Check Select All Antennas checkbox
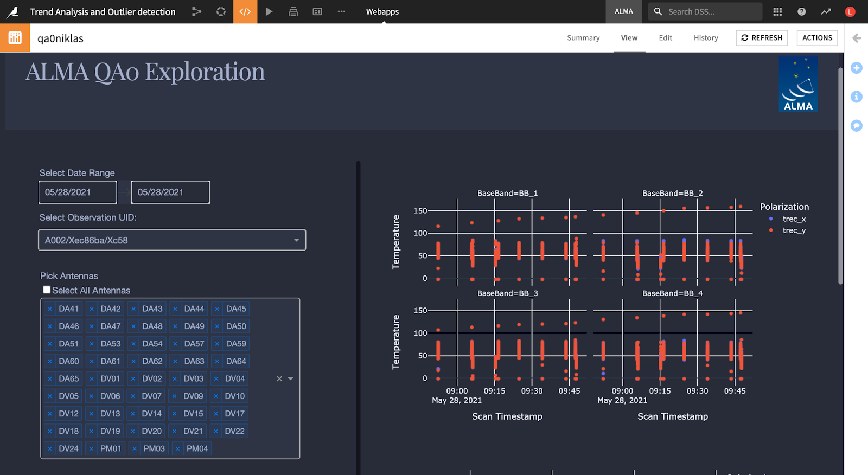The width and height of the screenshot is (868, 475). [47, 290]
